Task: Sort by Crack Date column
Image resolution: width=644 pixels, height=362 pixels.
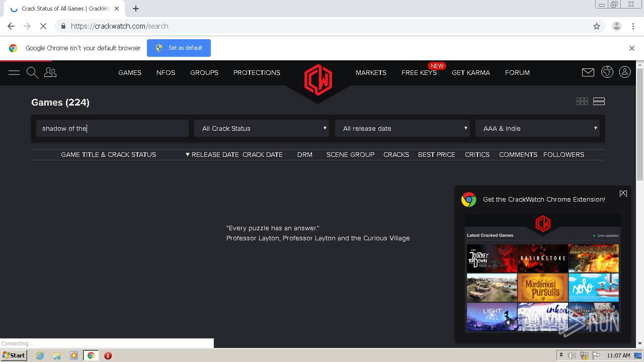Action: click(263, 154)
